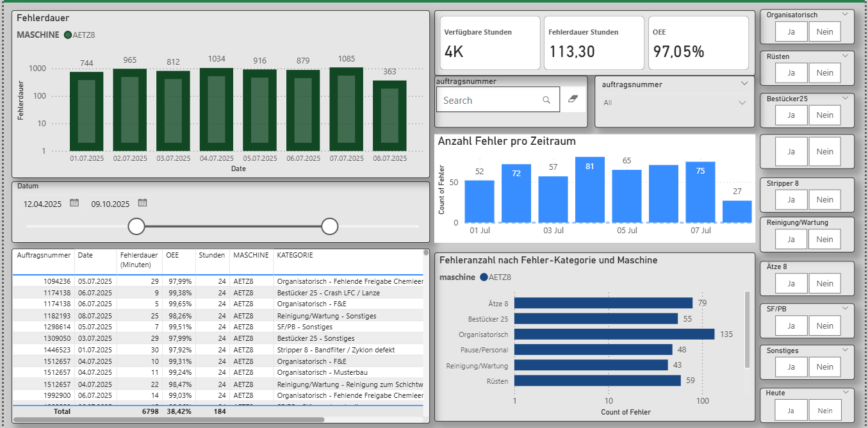Expand the chevron on the SF/PB slicer header
The width and height of the screenshot is (868, 428).
[x=845, y=308]
